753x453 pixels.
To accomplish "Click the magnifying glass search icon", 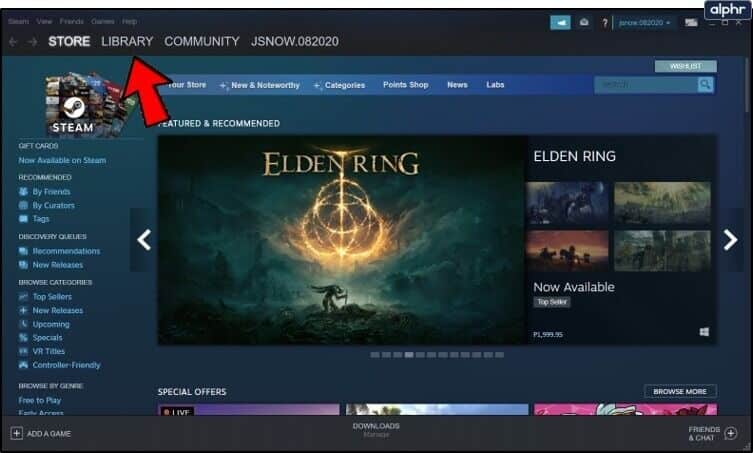I will (x=705, y=85).
